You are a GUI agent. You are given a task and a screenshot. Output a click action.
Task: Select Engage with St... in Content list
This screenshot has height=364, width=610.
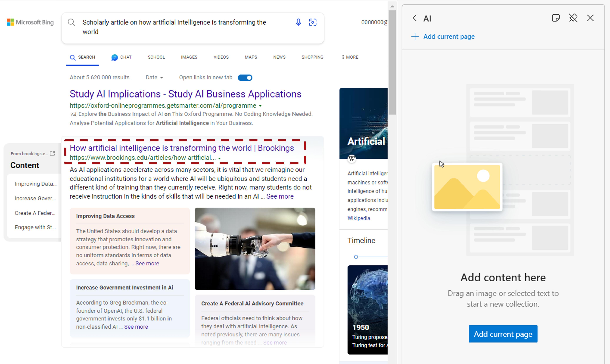tap(35, 227)
